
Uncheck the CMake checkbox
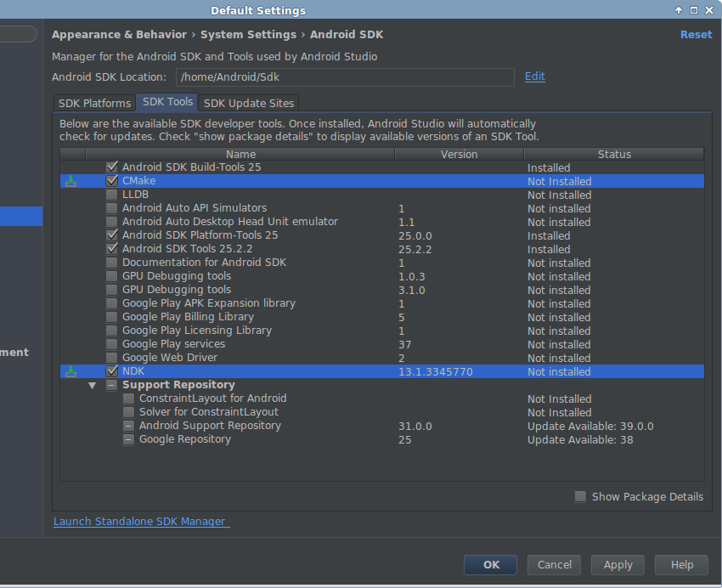pyautogui.click(x=112, y=180)
